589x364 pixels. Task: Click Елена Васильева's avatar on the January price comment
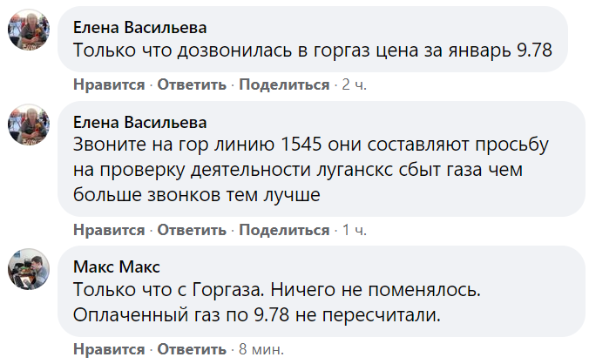click(x=26, y=33)
